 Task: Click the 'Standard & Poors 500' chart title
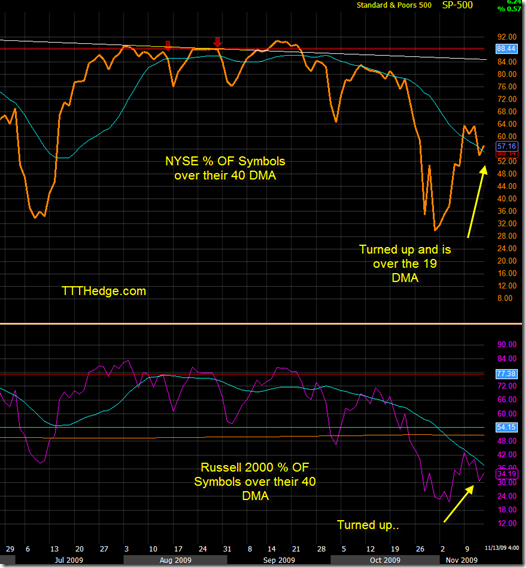pos(394,5)
